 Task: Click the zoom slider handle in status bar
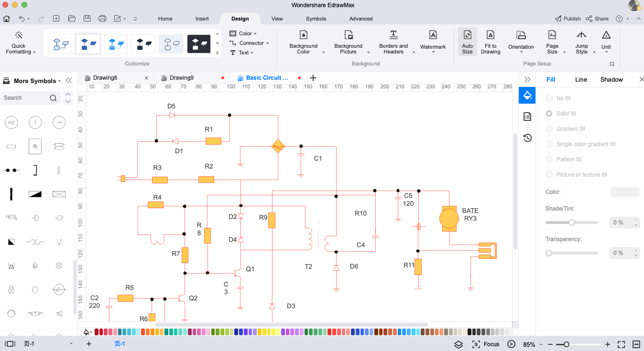566,344
